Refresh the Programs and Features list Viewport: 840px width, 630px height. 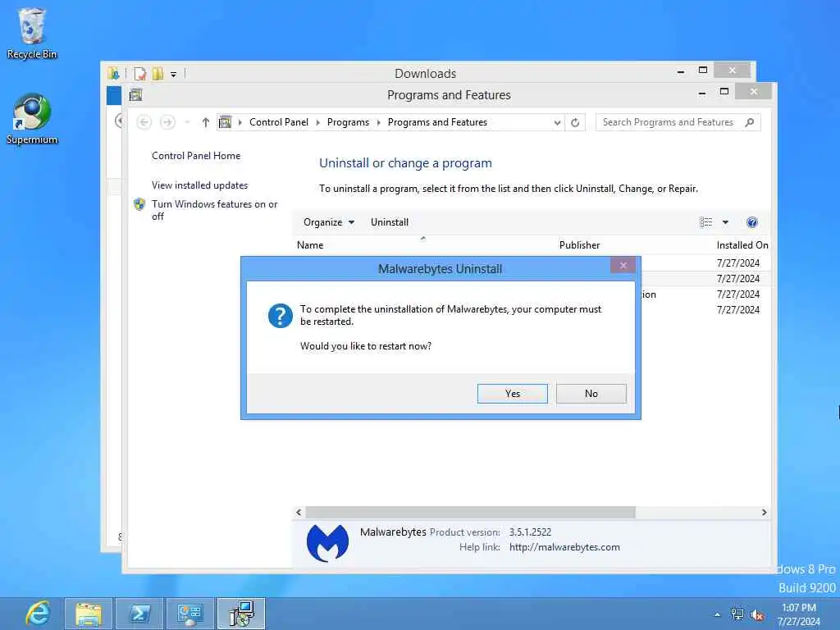point(575,123)
